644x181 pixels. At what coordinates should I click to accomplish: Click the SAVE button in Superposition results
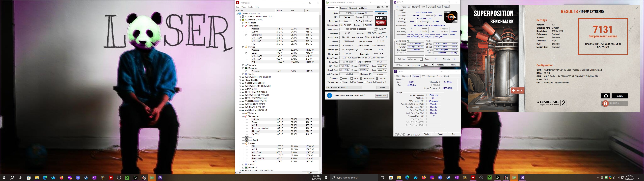pyautogui.click(x=620, y=96)
